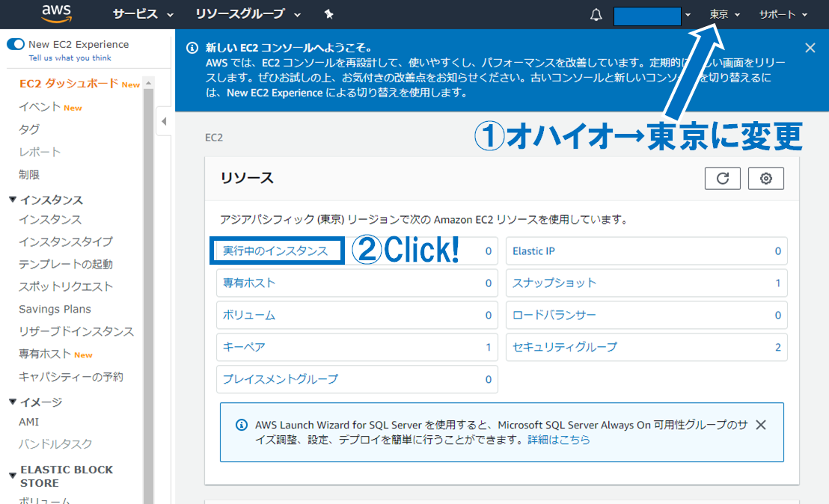Click the スナップショット resource link
The height and width of the screenshot is (504, 829).
pos(554,283)
